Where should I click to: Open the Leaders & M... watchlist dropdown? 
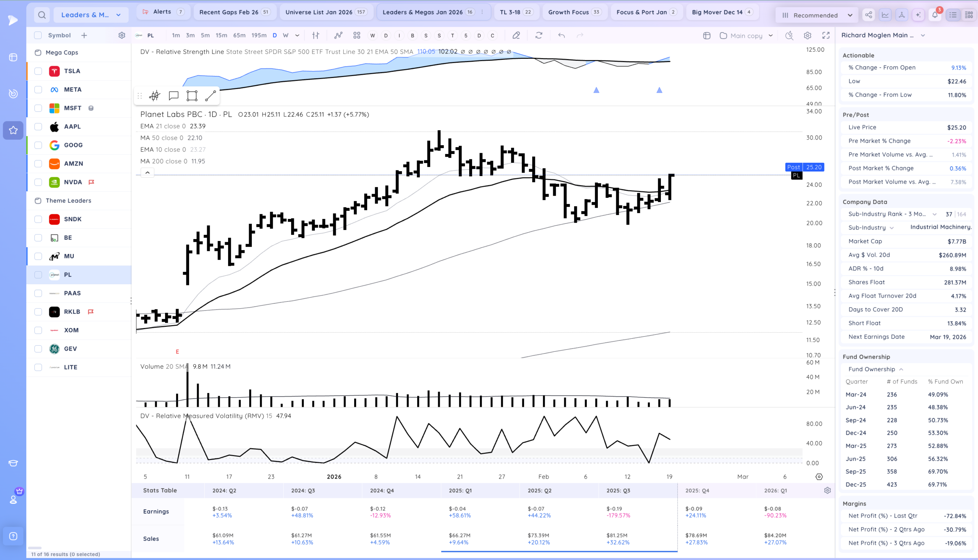(x=91, y=15)
